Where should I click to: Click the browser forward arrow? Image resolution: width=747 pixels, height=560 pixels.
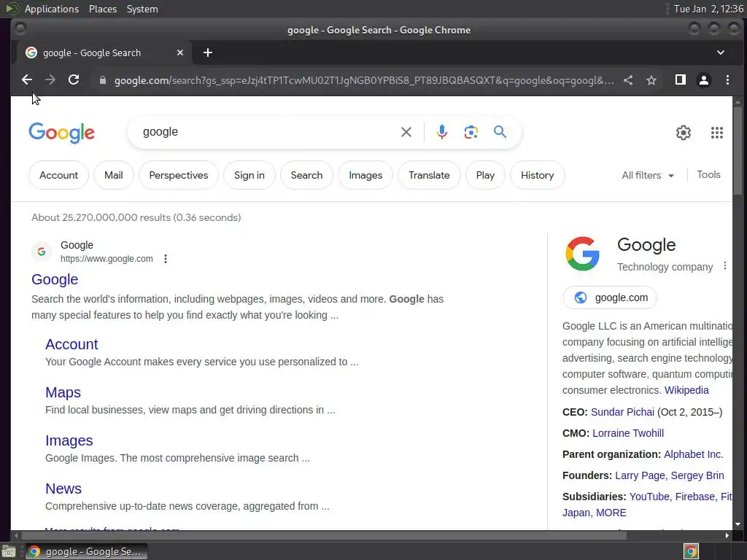tap(50, 80)
